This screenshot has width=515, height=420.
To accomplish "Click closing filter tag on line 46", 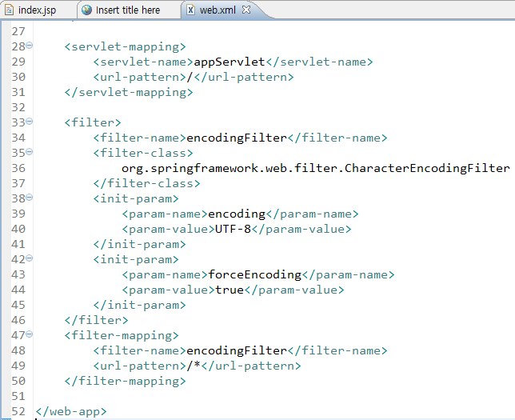I will point(96,320).
